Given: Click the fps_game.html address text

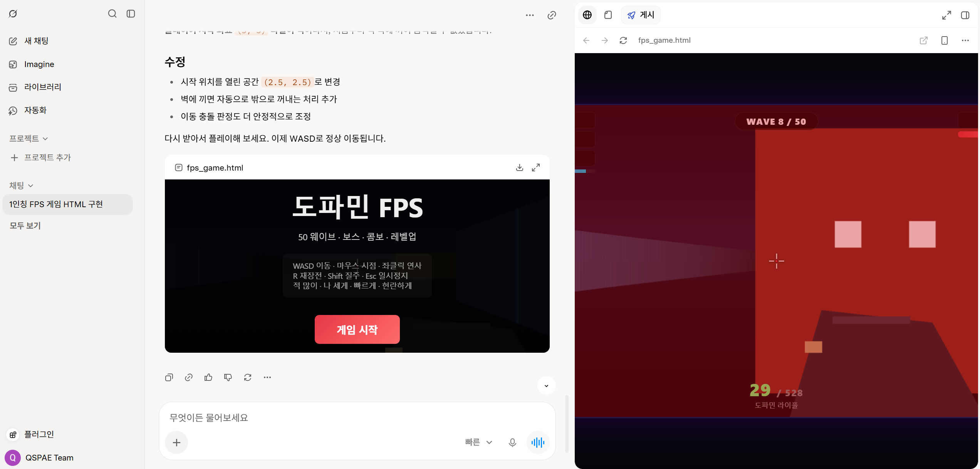Looking at the screenshot, I should point(664,40).
